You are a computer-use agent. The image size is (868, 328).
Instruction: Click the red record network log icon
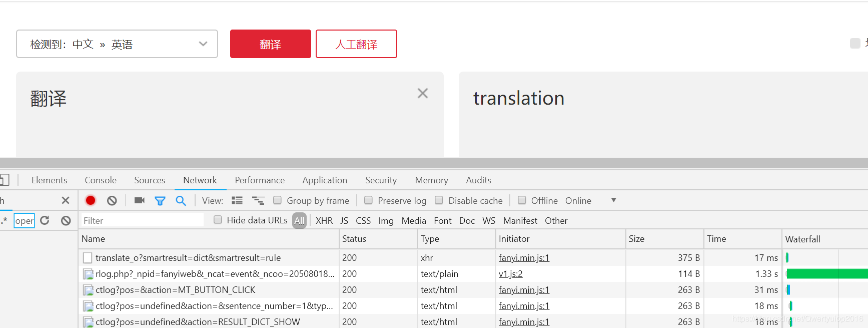(91, 200)
